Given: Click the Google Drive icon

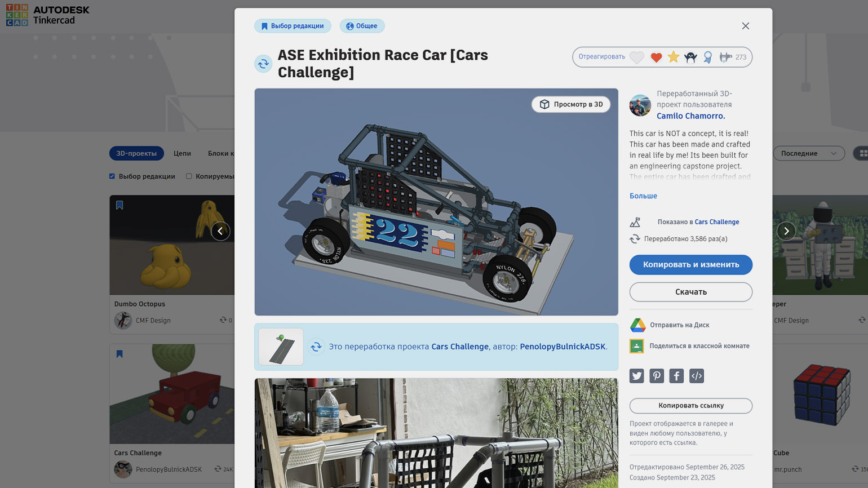Looking at the screenshot, I should tap(637, 325).
